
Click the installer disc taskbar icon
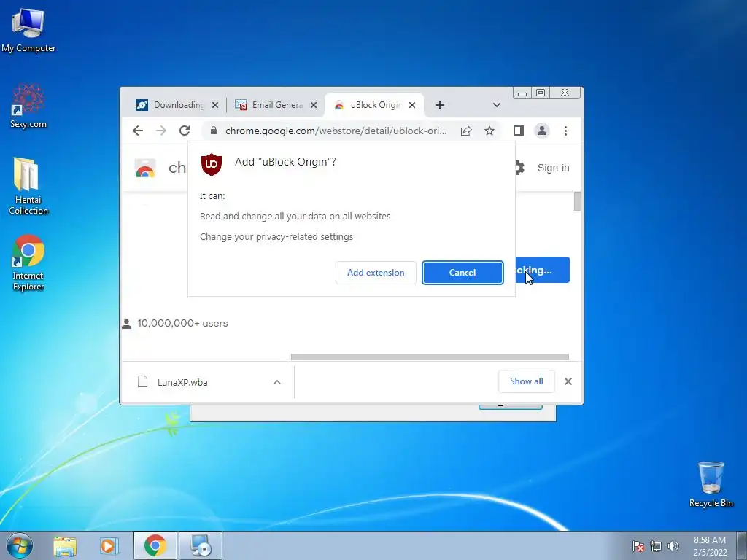[201, 545]
